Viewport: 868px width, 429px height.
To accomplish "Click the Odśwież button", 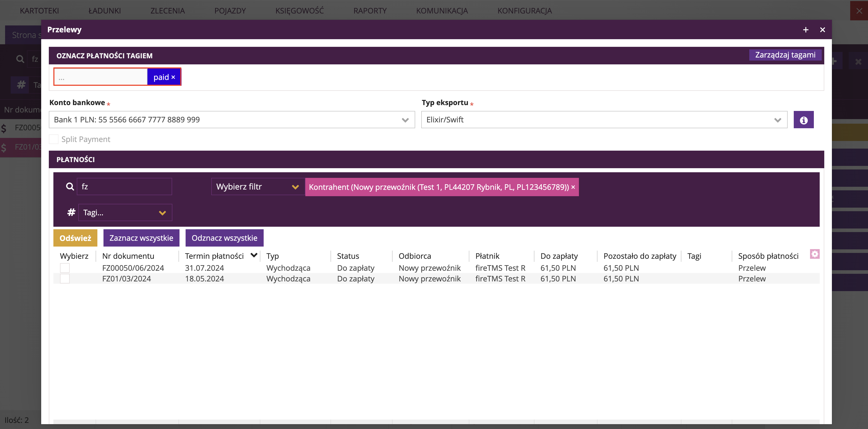I will click(x=75, y=238).
